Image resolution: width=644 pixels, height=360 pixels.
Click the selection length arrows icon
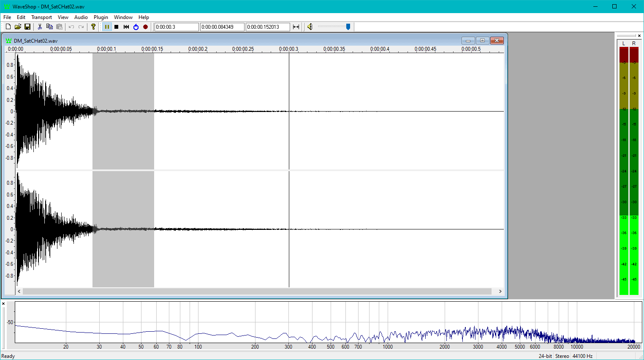[x=296, y=27]
